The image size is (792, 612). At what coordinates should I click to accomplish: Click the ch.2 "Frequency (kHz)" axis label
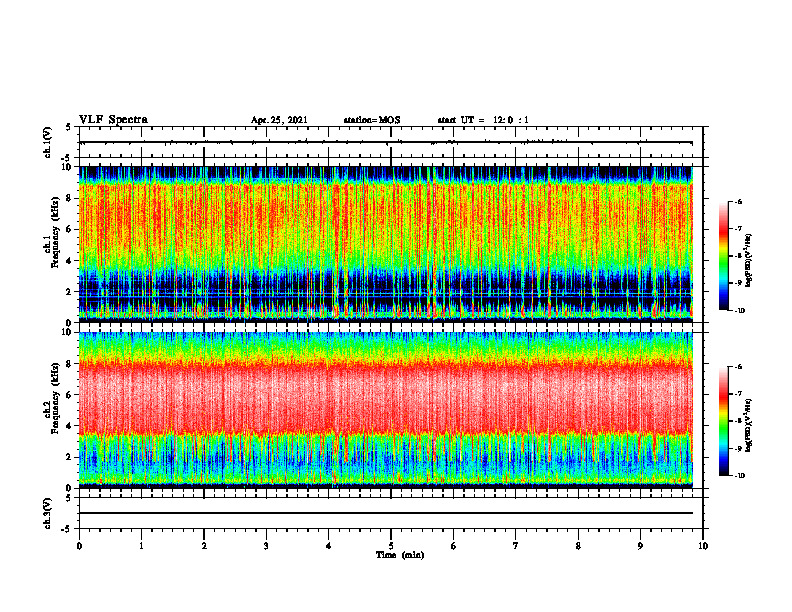(55, 398)
